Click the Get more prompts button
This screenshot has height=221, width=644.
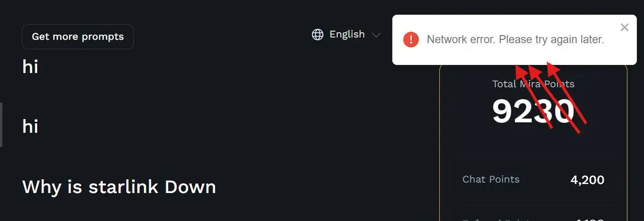pos(78,36)
